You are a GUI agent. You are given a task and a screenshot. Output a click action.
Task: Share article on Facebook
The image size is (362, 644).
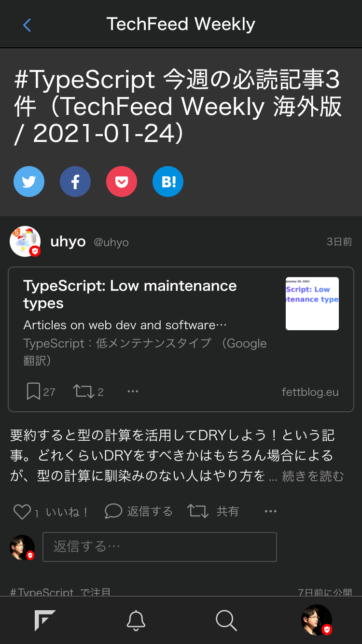point(75,182)
